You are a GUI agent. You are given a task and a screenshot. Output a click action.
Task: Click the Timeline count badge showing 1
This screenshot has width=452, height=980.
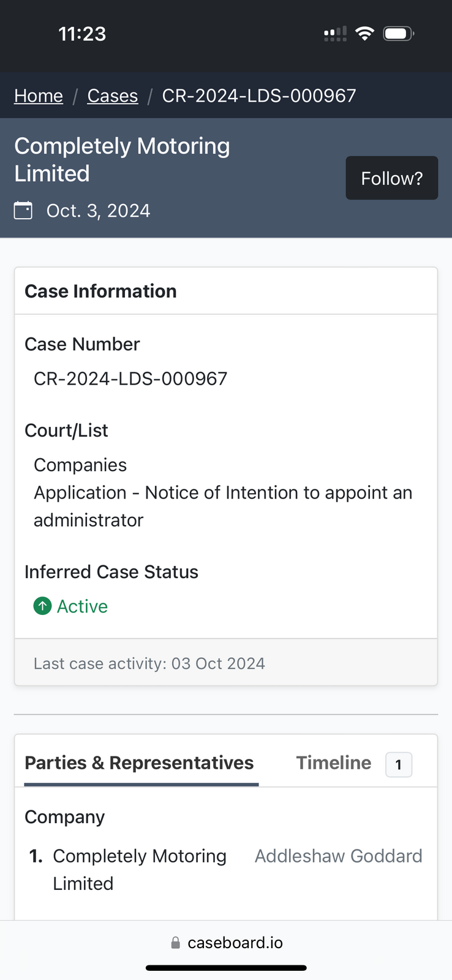[399, 764]
